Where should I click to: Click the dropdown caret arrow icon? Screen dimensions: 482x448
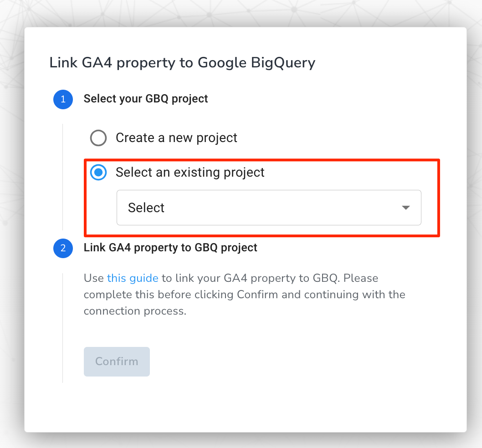405,207
